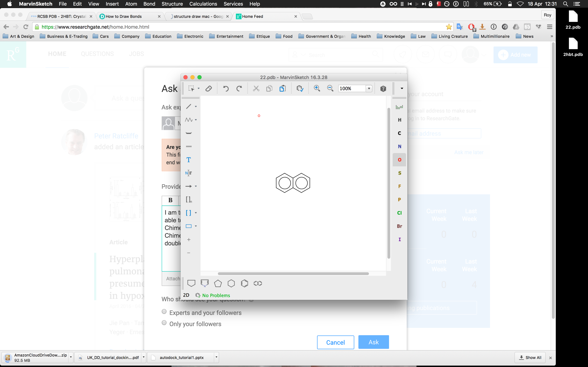Pick the Oxygen atom button
This screenshot has width=588, height=367.
[x=399, y=160]
